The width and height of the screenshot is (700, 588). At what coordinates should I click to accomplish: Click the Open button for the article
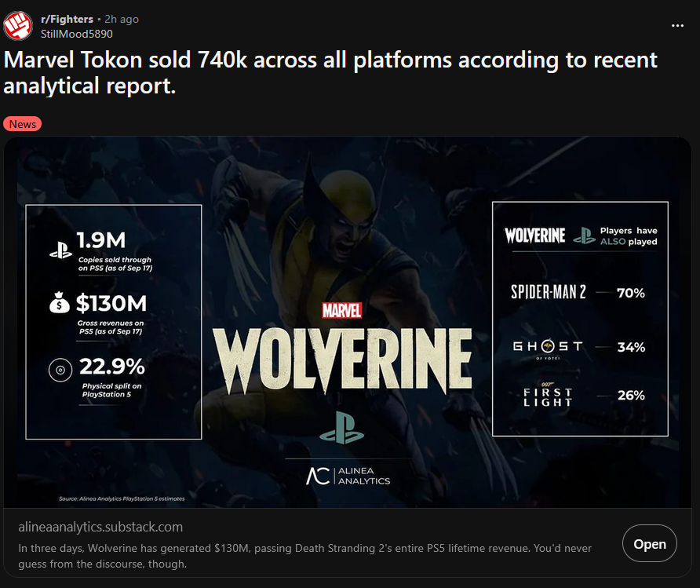click(650, 543)
